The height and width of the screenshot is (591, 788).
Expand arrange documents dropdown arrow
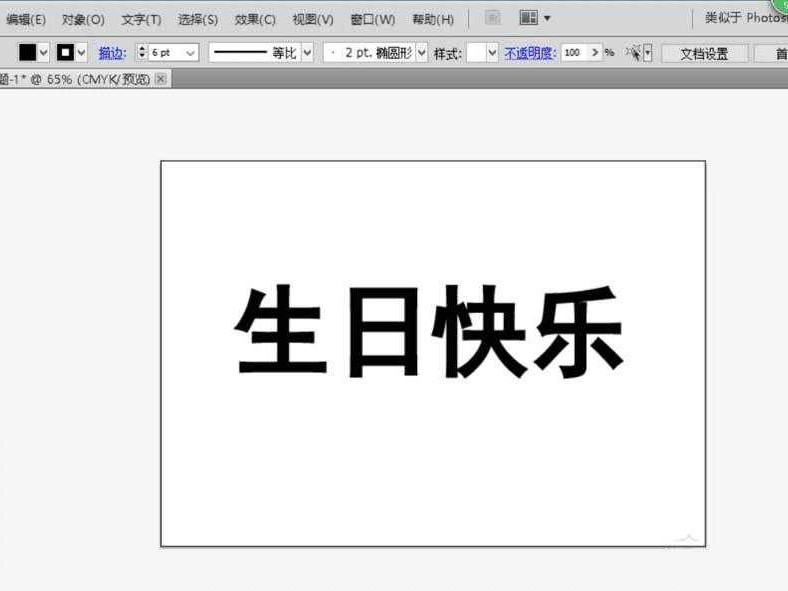point(547,19)
